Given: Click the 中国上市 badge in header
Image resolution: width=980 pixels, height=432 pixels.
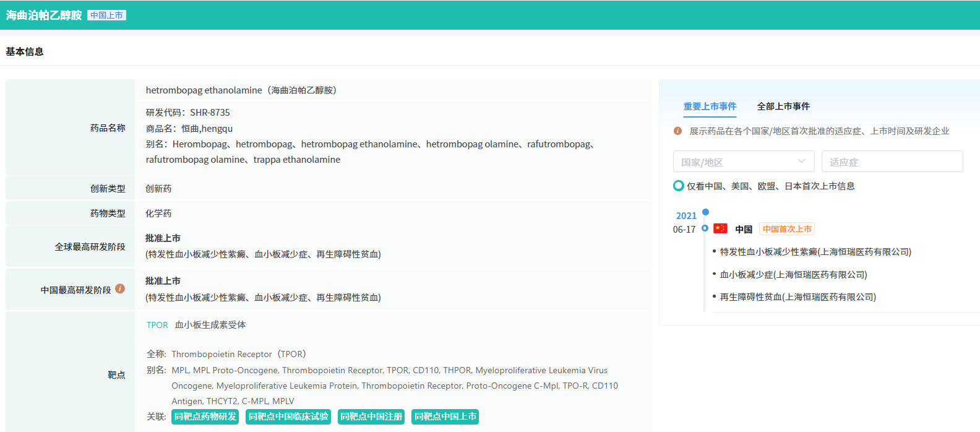Looking at the screenshot, I should (x=106, y=15).
